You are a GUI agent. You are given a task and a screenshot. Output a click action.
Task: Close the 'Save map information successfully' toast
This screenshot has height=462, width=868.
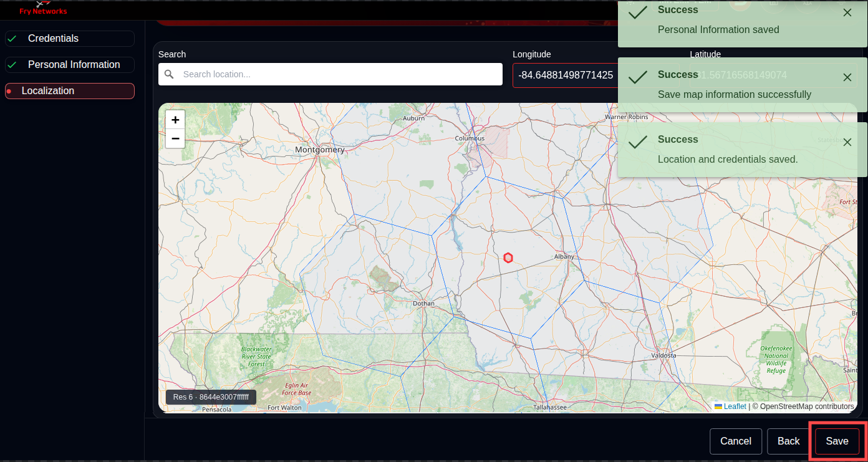[847, 77]
